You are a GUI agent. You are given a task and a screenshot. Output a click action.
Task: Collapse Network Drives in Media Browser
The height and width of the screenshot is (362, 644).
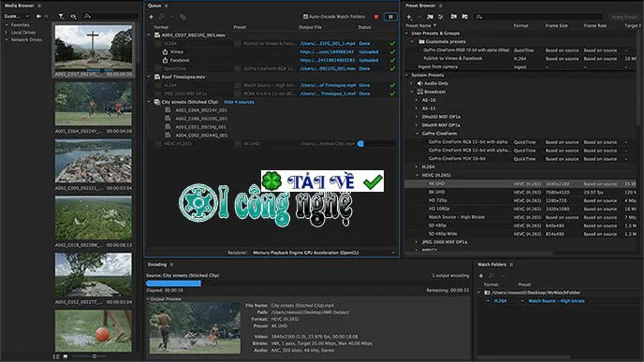point(7,40)
